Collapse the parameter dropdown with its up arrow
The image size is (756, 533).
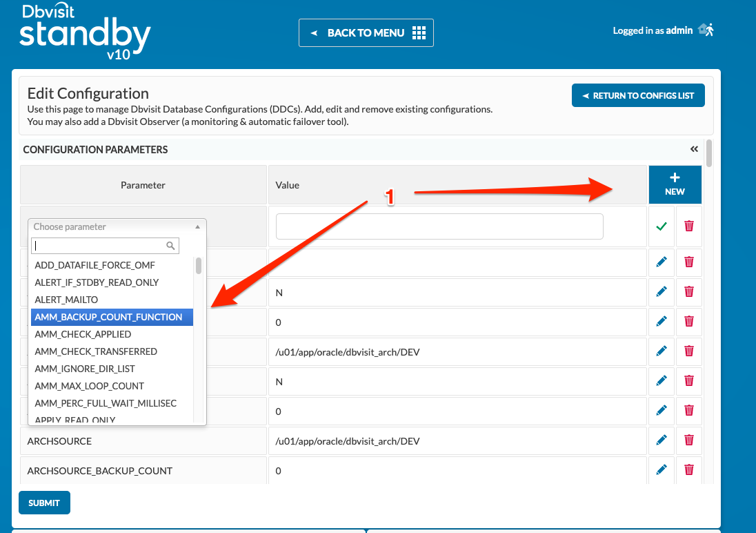[197, 226]
